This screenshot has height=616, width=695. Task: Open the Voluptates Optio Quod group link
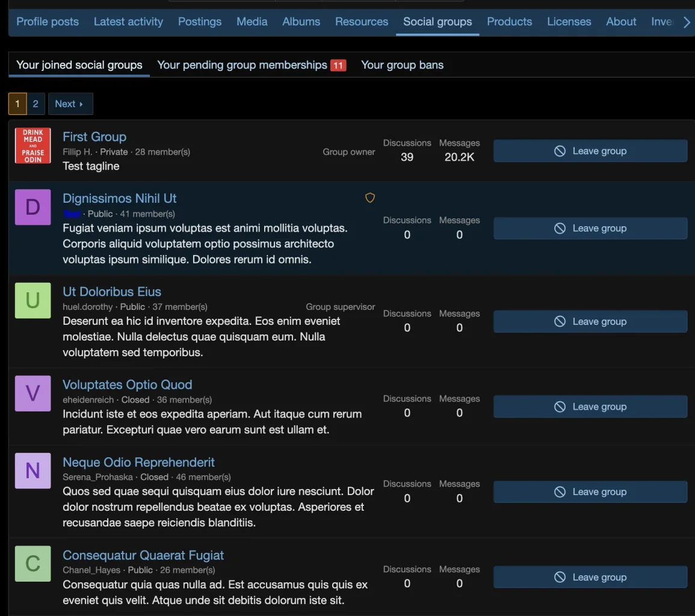127,384
